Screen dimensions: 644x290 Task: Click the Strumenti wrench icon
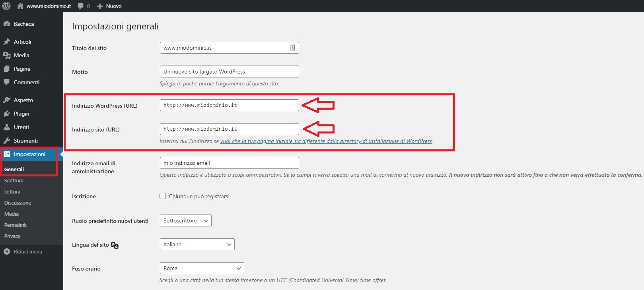(7, 141)
